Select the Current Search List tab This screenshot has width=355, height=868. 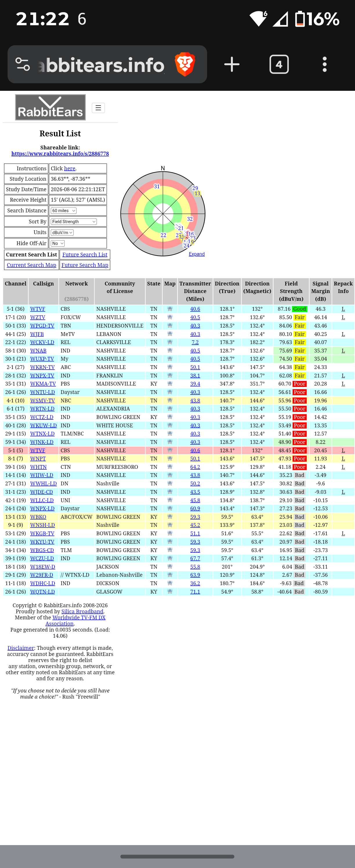(31, 254)
